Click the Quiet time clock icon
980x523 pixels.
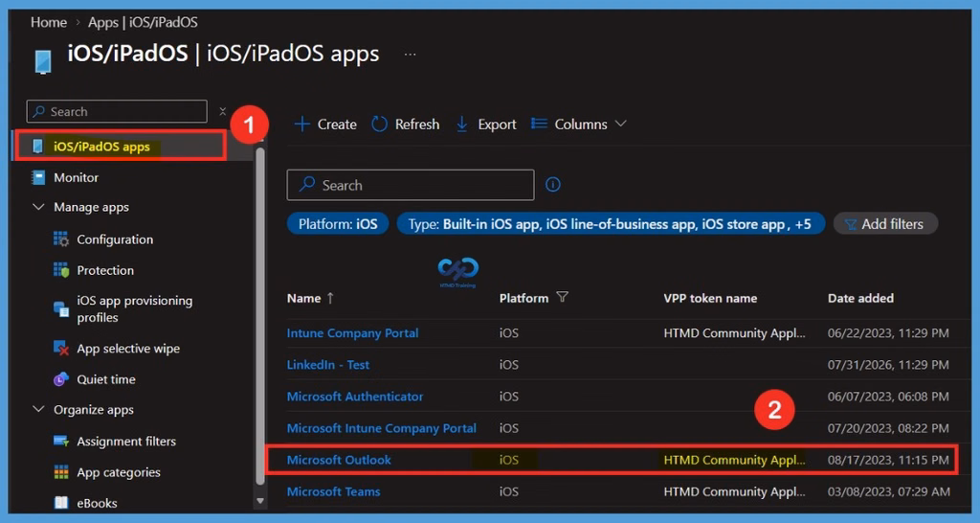point(61,379)
